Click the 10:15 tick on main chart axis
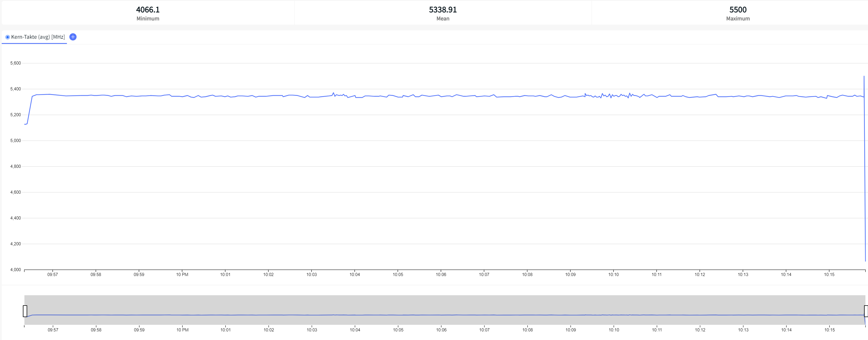Viewport: 868px width, 340px height. point(829,274)
